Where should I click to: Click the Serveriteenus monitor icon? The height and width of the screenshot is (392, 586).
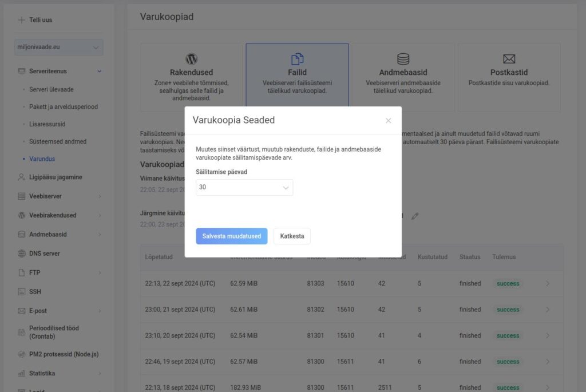(22, 71)
